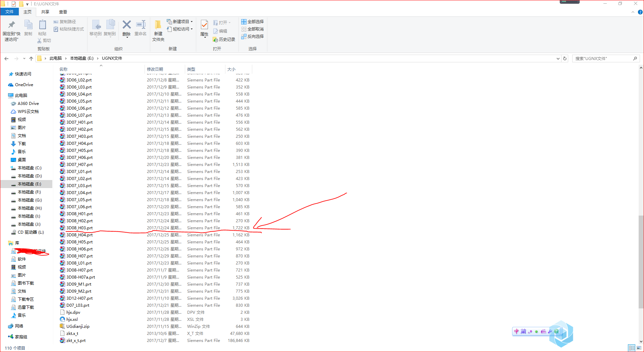The width and height of the screenshot is (644, 352).
Task: Click the vertical scrollbar thumb
Action: 641,261
